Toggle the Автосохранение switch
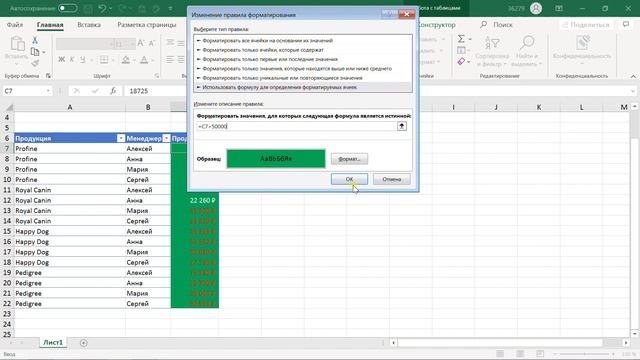640x360 pixels. pos(67,8)
